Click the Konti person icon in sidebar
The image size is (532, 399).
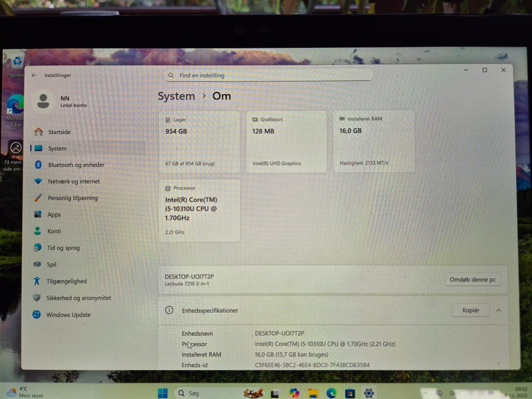pos(38,231)
